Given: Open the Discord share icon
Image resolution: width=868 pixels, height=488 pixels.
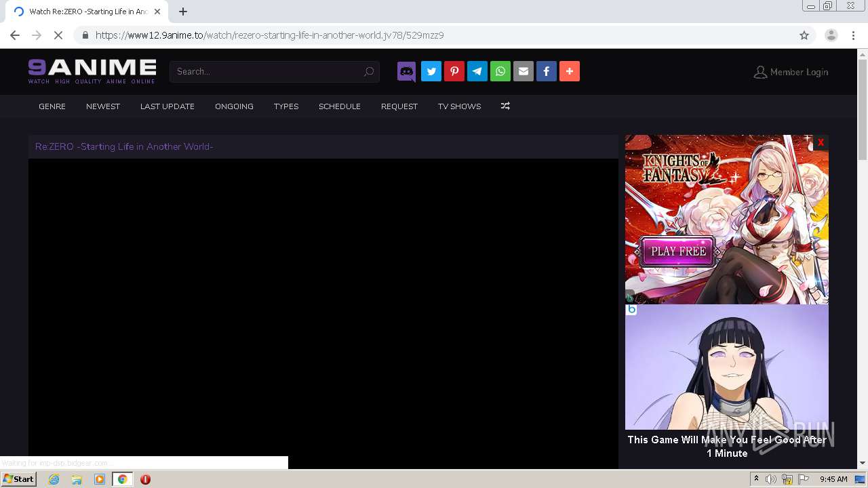Looking at the screenshot, I should click(x=406, y=71).
